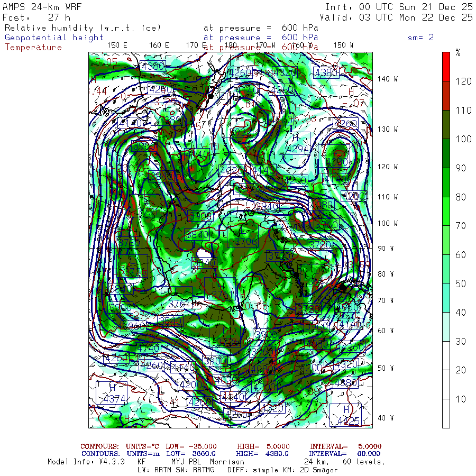Click the MYJ PBL scheme text

pyautogui.click(x=185, y=462)
